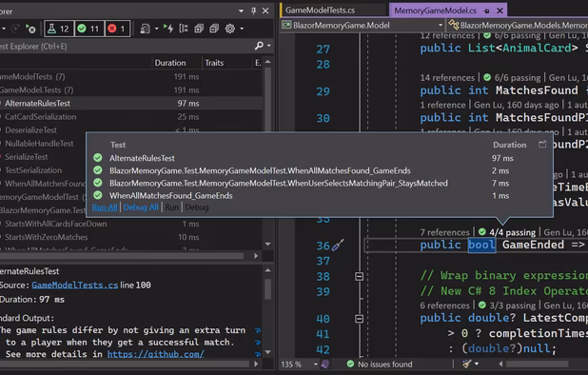The height and width of the screenshot is (375, 588).
Task: Switch to GameModelTests.cs tab
Action: pyautogui.click(x=320, y=10)
